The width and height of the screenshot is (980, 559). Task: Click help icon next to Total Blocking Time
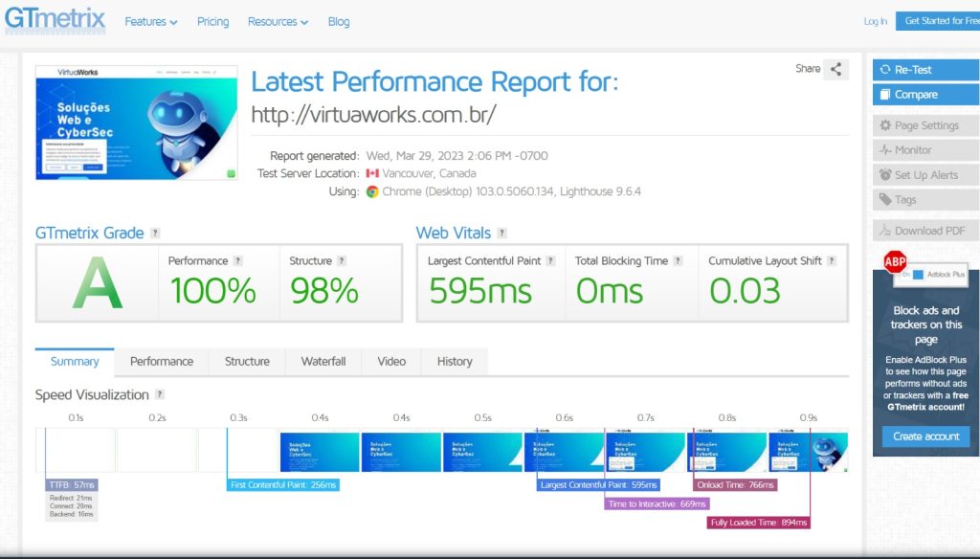(x=679, y=260)
